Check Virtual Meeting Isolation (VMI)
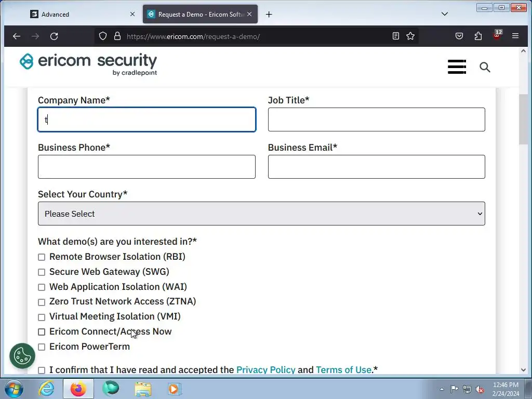 [42, 317]
